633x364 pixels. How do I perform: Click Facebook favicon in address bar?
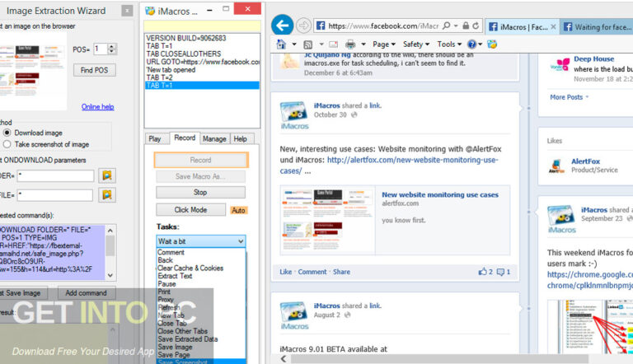point(321,26)
